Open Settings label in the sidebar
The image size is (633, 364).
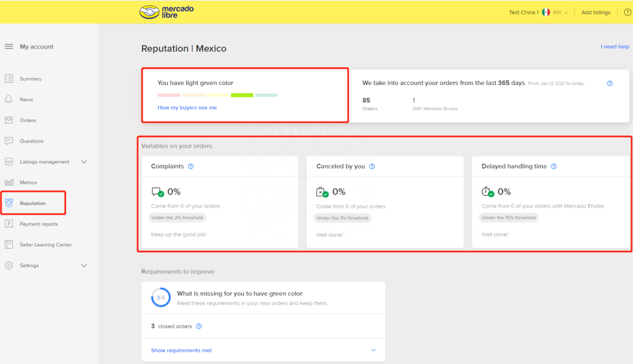click(29, 266)
